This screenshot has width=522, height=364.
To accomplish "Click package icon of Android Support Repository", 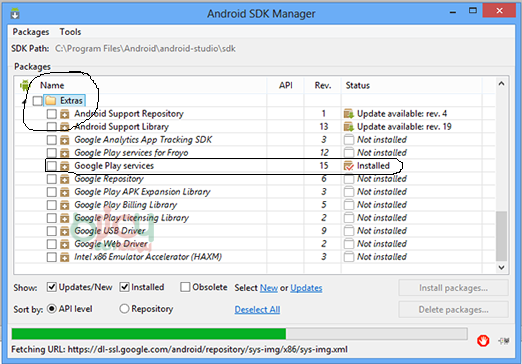I will pos(65,114).
